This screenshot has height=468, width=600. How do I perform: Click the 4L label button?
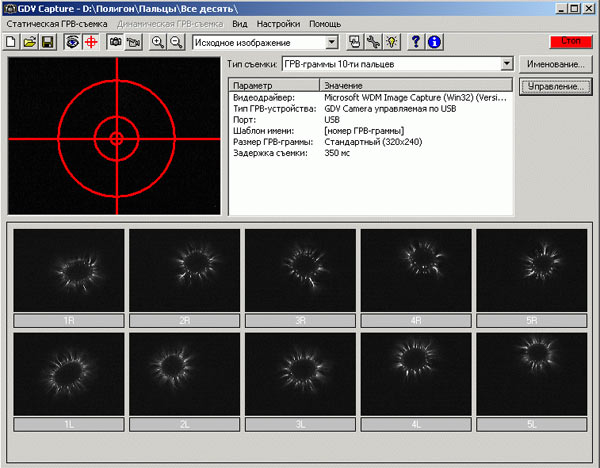[416, 424]
